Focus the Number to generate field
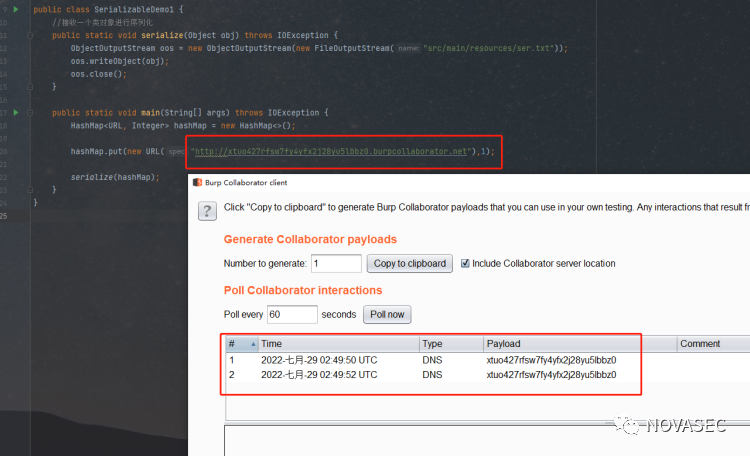The width and height of the screenshot is (750, 456). (336, 264)
